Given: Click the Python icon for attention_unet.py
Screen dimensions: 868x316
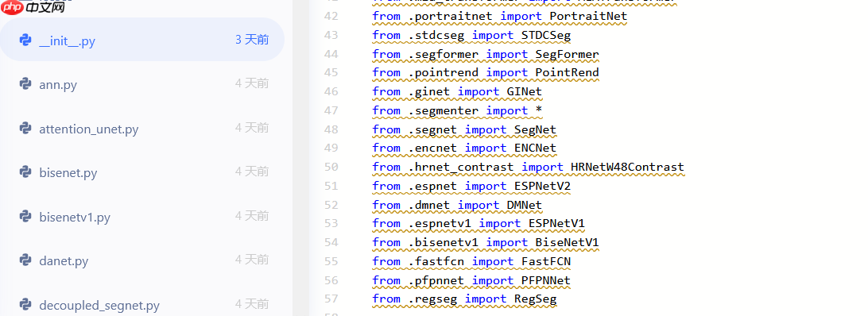Looking at the screenshot, I should 25,129.
